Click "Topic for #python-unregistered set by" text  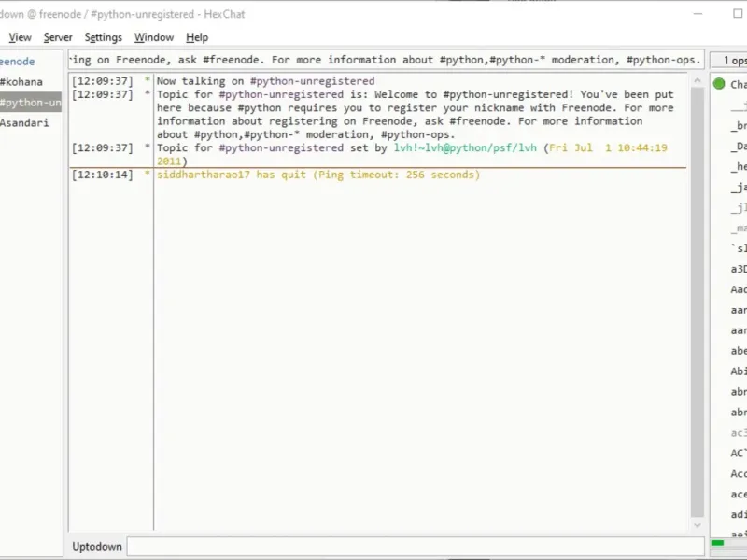(272, 148)
